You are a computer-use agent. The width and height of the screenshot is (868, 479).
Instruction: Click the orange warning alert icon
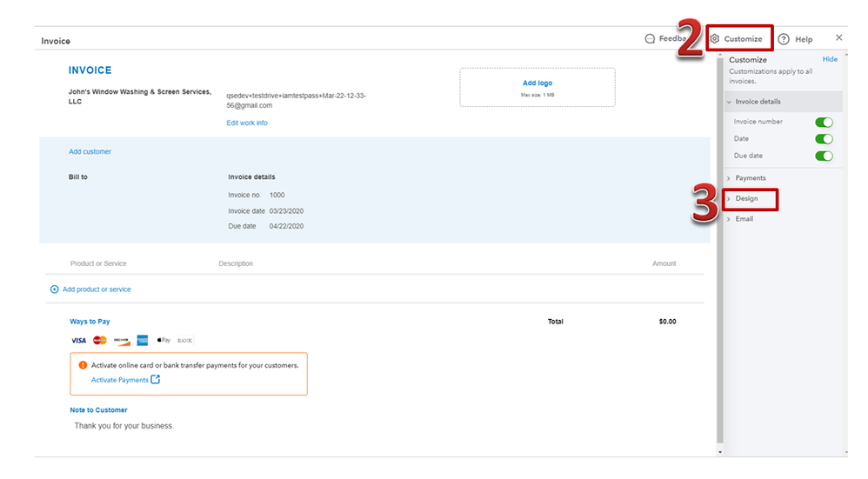pos(83,365)
